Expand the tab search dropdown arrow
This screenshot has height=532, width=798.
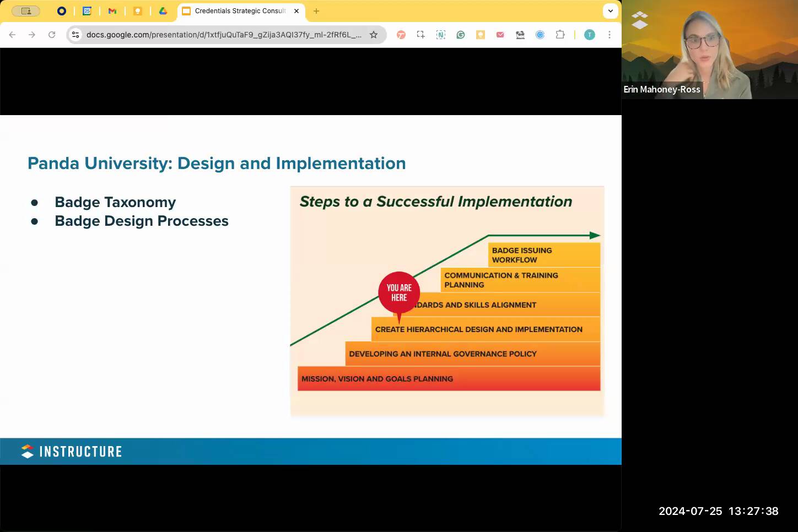tap(610, 11)
